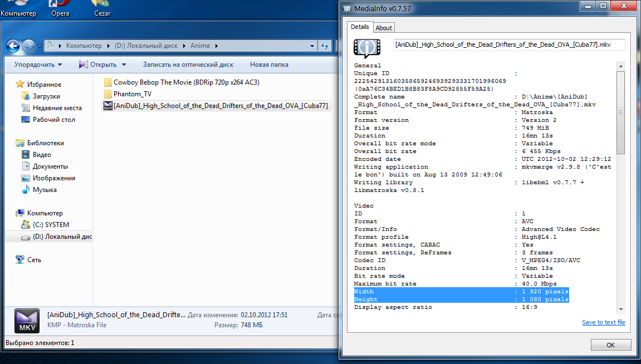Click Save to text file link
The width and height of the screenshot is (641, 364).
pos(603,322)
